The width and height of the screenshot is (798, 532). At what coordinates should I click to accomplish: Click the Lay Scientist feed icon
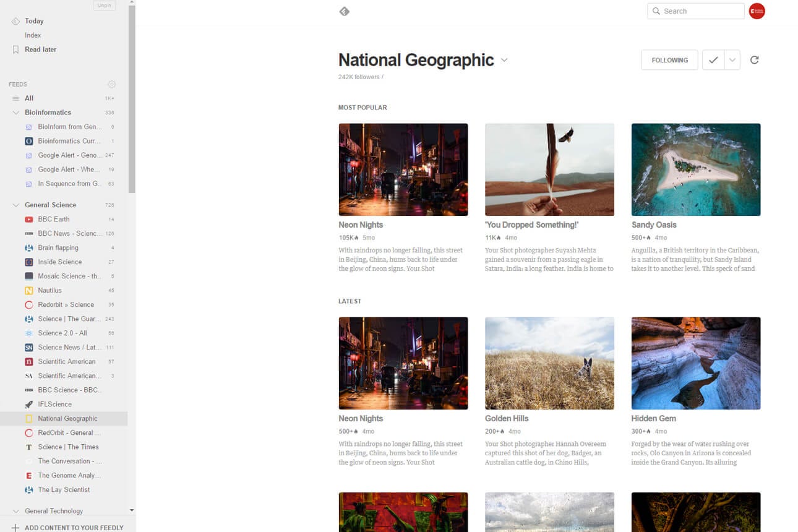[x=28, y=489]
